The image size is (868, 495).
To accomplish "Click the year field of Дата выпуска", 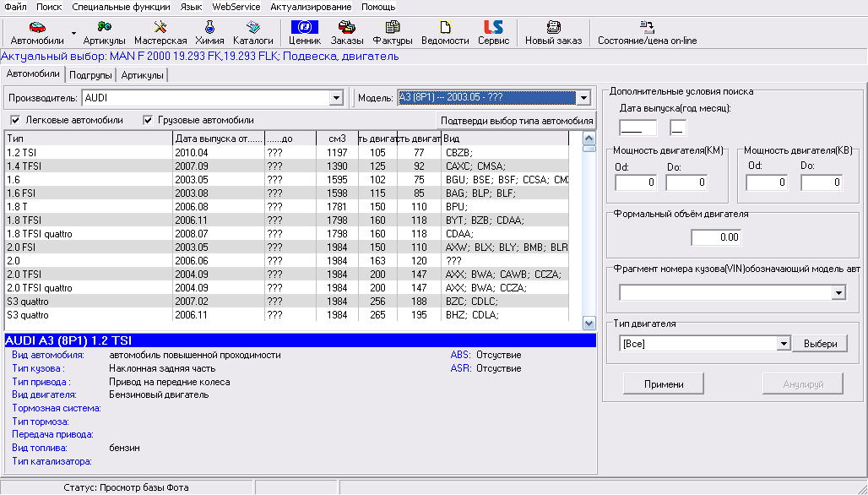I will 637,128.
